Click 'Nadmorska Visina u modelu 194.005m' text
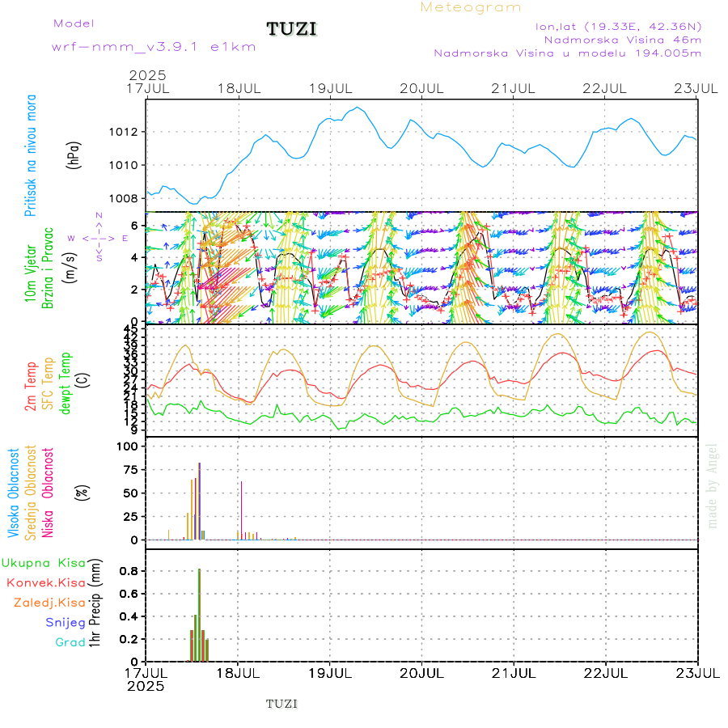Screen dimensions: 728x728 (x=567, y=53)
